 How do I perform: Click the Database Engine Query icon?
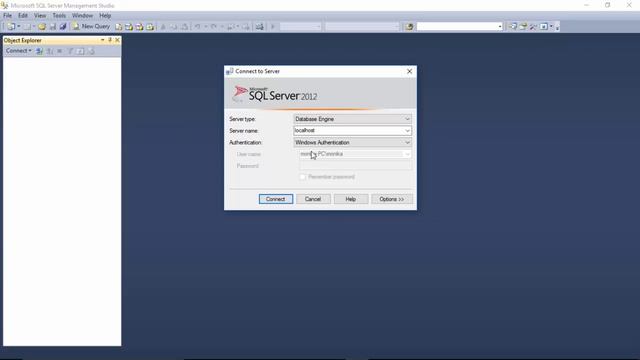[x=118, y=27]
